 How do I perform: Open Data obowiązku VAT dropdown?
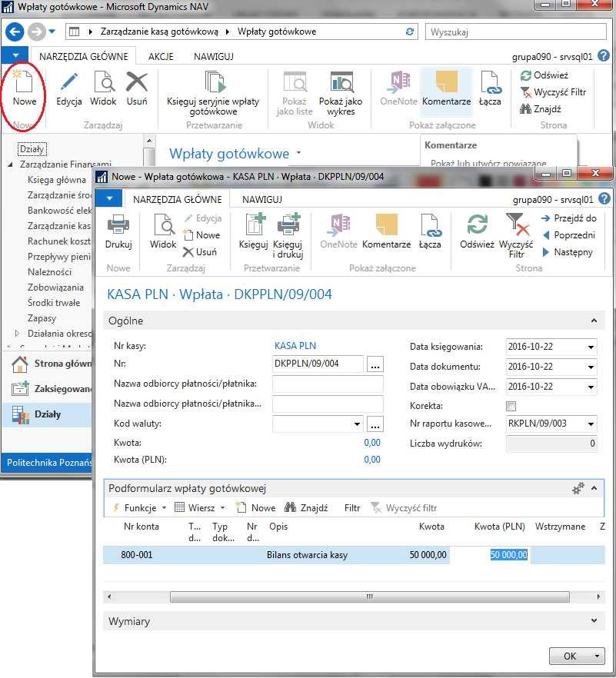point(591,387)
